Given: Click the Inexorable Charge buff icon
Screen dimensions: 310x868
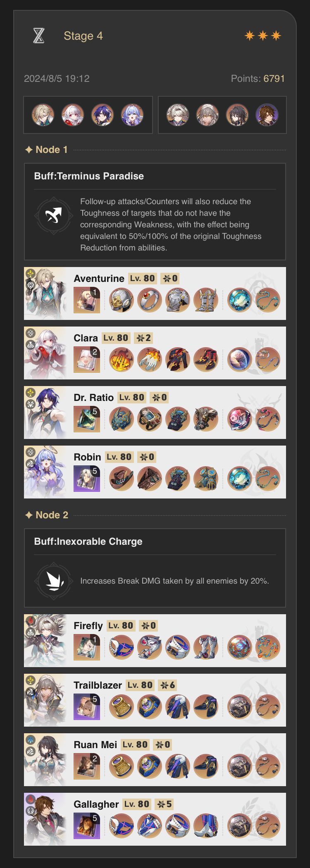Looking at the screenshot, I should click(x=54, y=581).
